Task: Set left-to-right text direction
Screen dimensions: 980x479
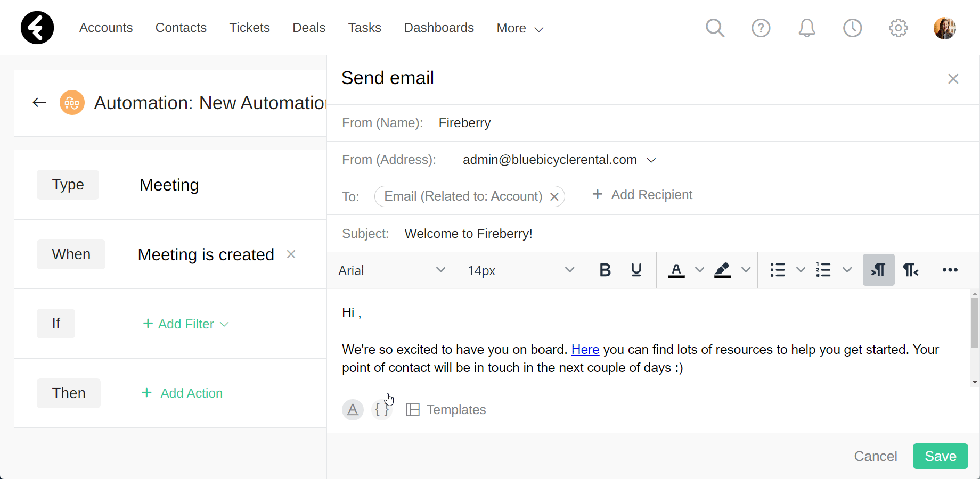Action: coord(879,270)
